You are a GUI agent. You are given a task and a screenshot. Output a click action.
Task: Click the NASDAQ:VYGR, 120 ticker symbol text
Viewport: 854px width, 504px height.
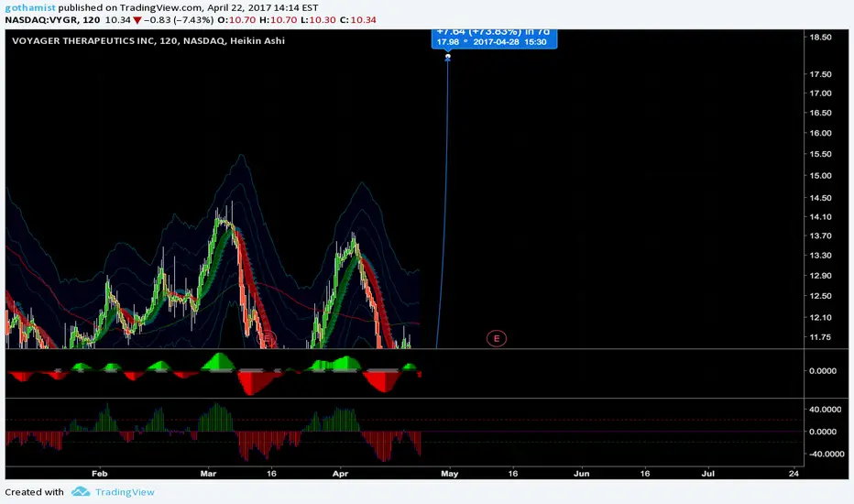(52, 19)
